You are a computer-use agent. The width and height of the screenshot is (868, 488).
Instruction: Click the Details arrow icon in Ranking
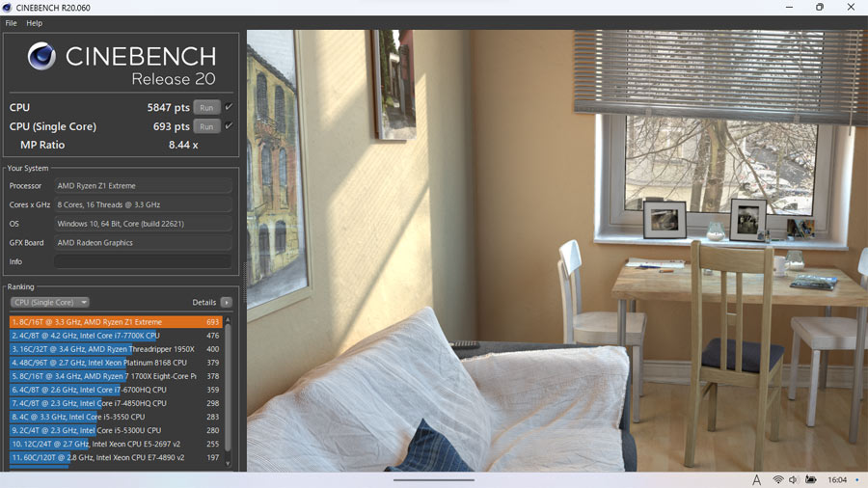pos(227,302)
